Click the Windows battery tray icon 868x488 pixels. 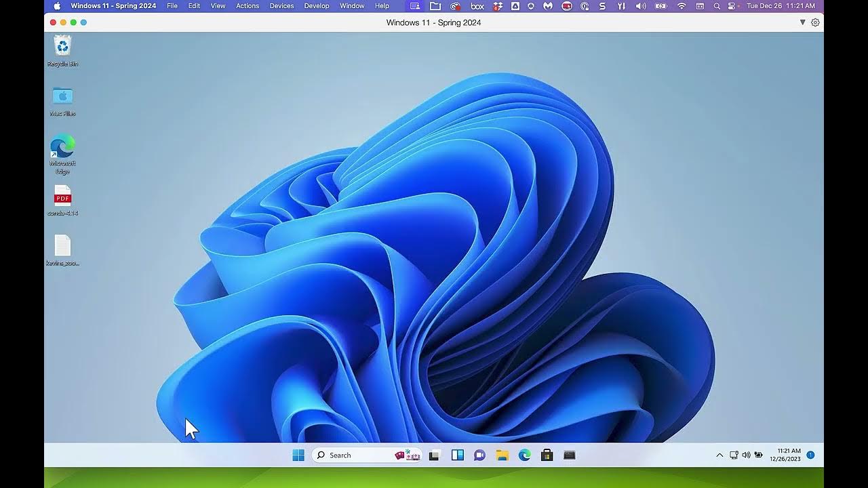759,455
